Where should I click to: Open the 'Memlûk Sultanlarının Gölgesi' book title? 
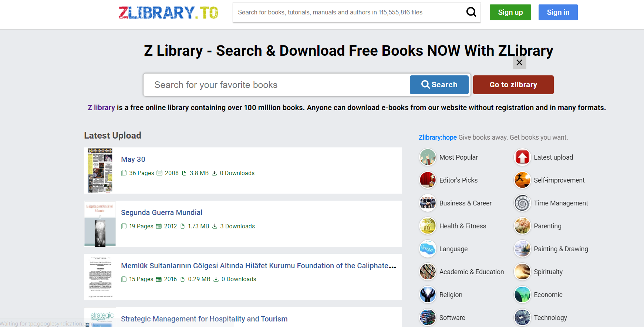coord(259,266)
